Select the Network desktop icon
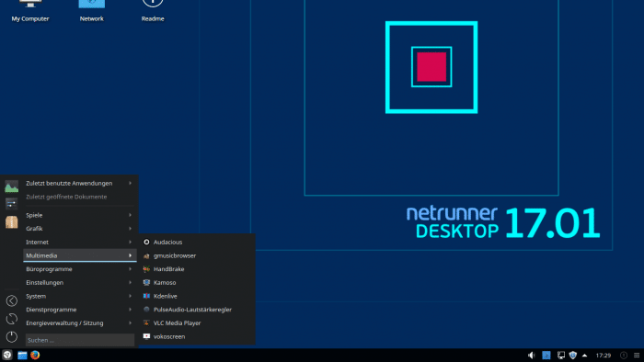This screenshot has width=644, height=362. (92, 11)
